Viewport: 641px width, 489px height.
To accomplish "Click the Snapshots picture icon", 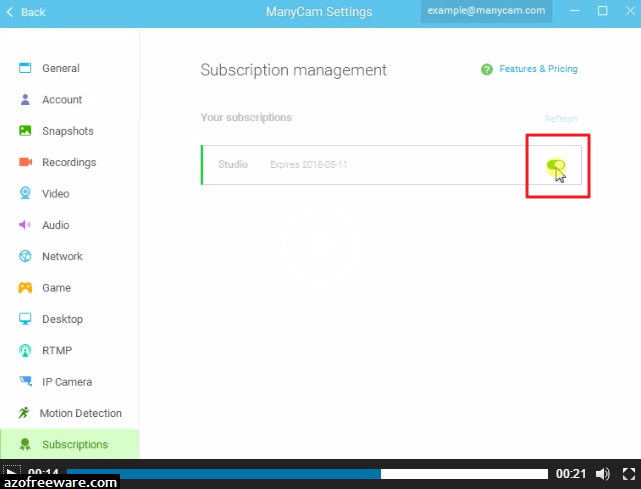I will [25, 131].
